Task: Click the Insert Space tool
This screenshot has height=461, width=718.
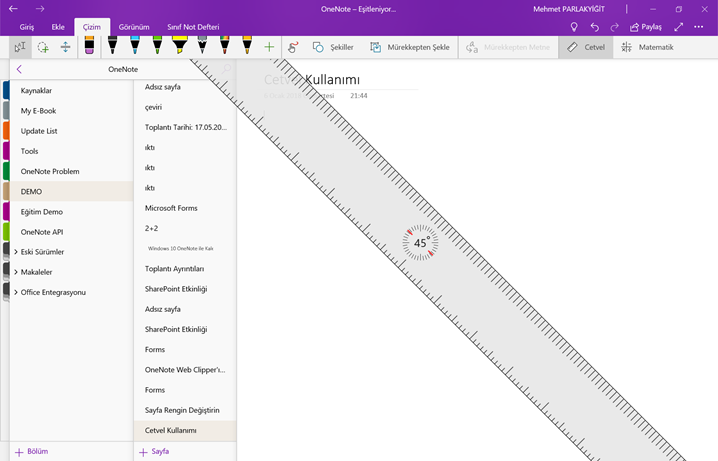Action: point(65,47)
